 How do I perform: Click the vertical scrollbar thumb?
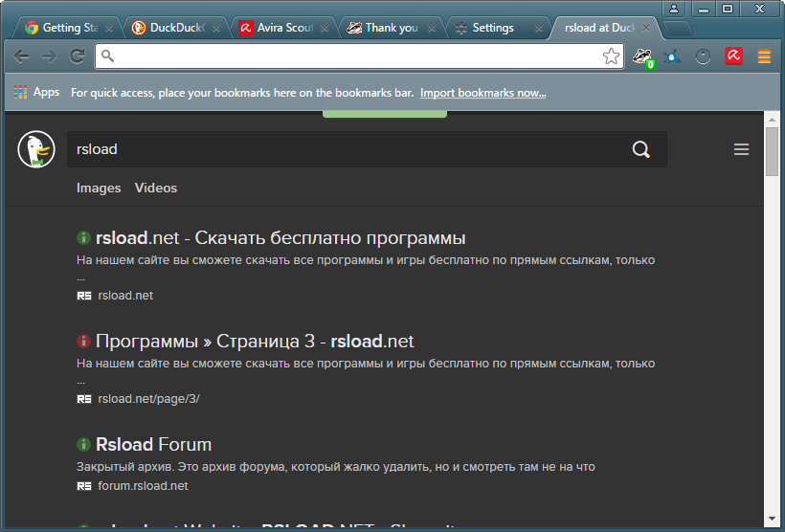(x=772, y=151)
